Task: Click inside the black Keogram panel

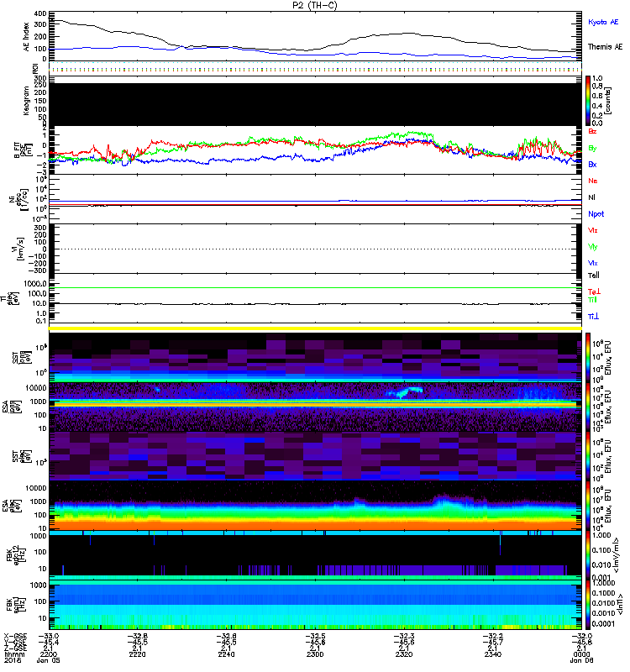Action: 315,104
